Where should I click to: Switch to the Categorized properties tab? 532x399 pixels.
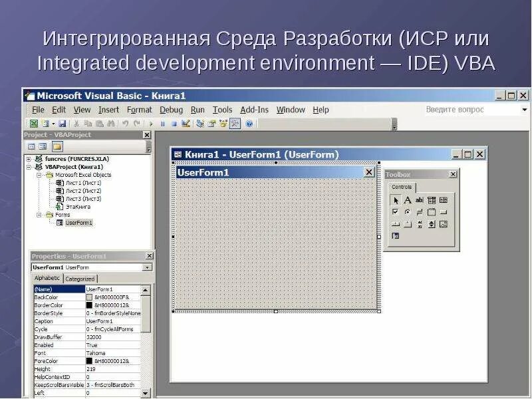80,279
